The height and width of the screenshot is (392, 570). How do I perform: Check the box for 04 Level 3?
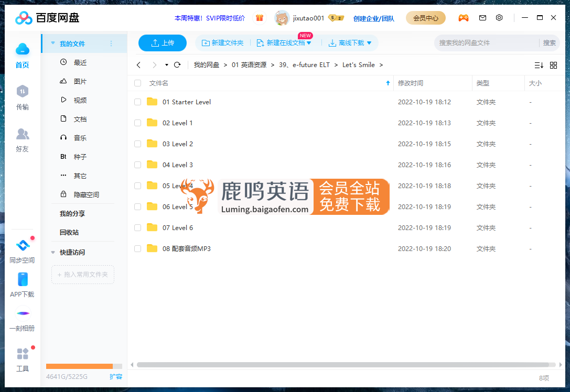click(138, 165)
